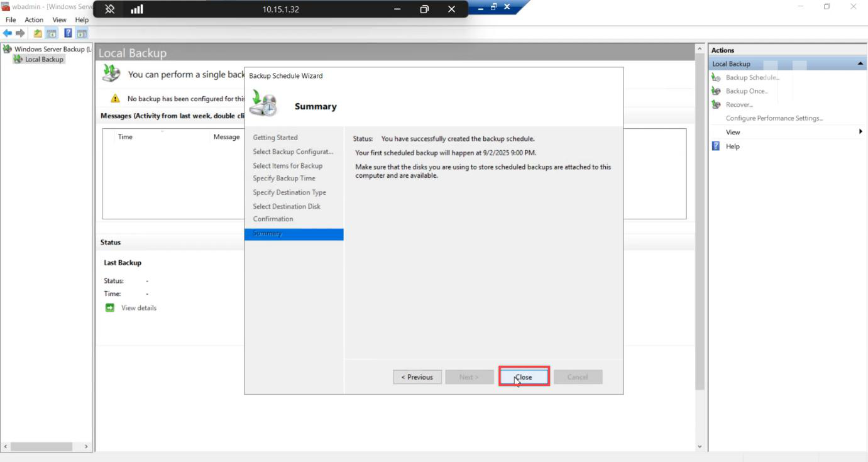Click the Actions pane header
Viewport: 868px width, 462px height.
(788, 50)
